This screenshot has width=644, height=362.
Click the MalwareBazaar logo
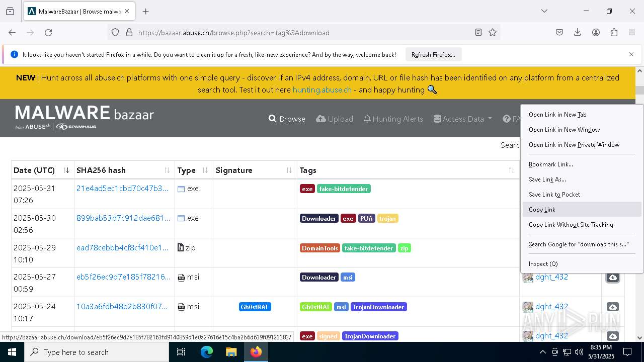pos(85,118)
